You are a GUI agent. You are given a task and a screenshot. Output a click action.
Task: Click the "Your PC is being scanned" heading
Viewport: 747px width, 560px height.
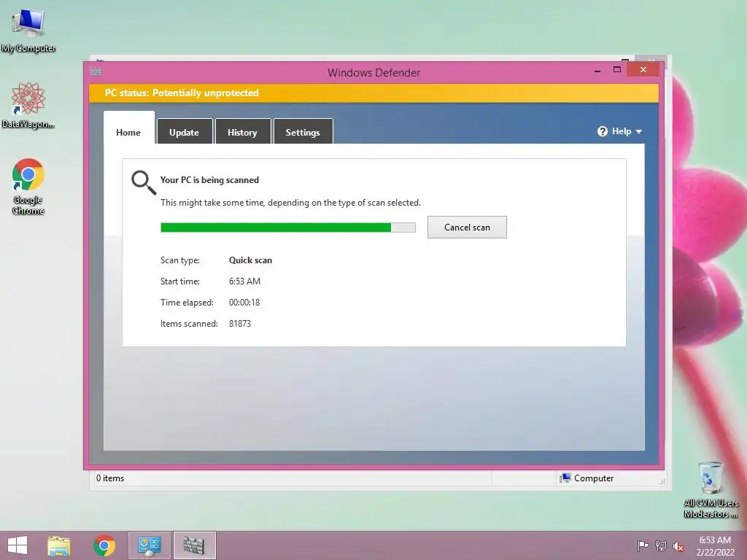[209, 180]
